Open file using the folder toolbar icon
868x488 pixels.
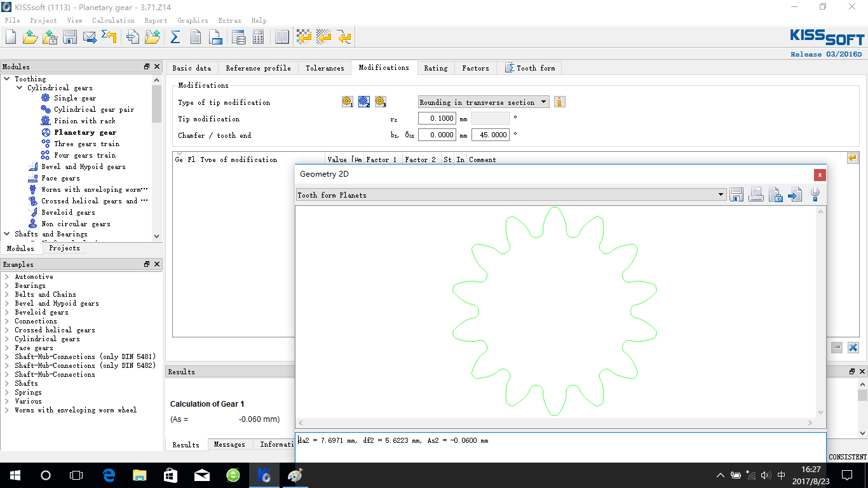point(30,37)
